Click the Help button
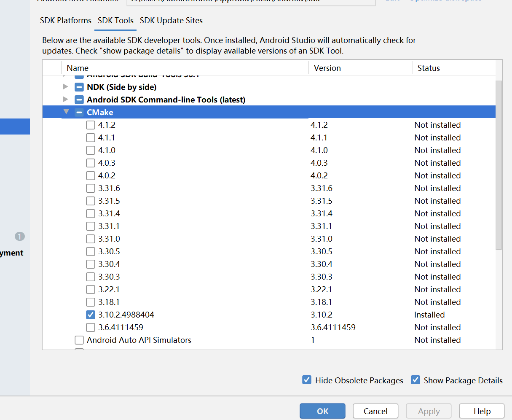The height and width of the screenshot is (420, 512). click(482, 411)
